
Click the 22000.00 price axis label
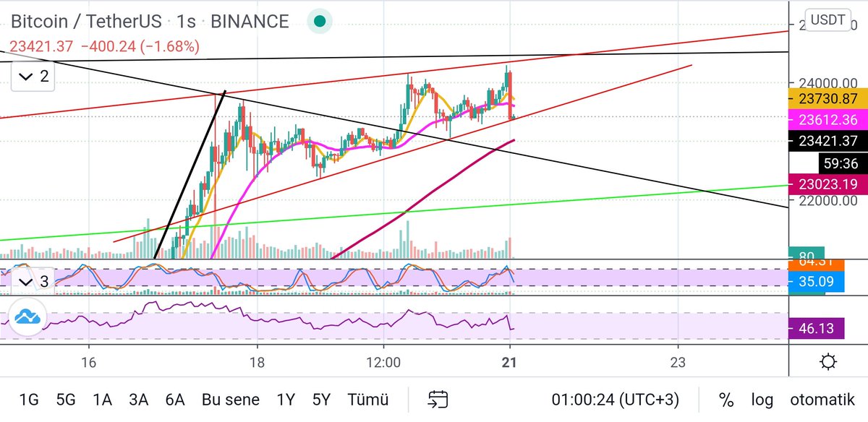tap(828, 199)
